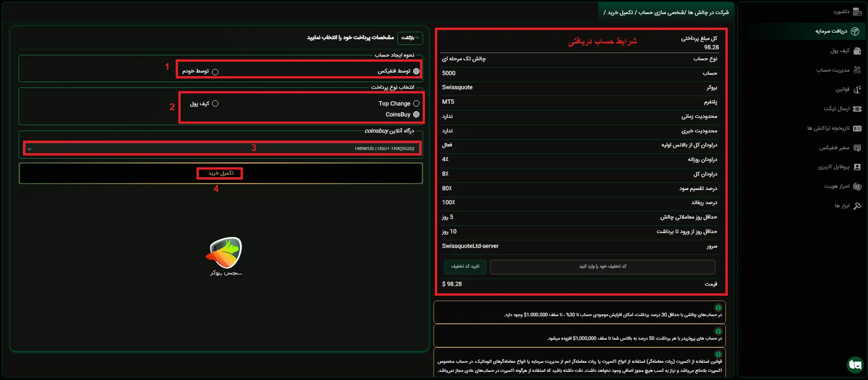Open send ticket (ارسال تیکت) icon
Viewport: 868px width, 380px height.
[857, 109]
